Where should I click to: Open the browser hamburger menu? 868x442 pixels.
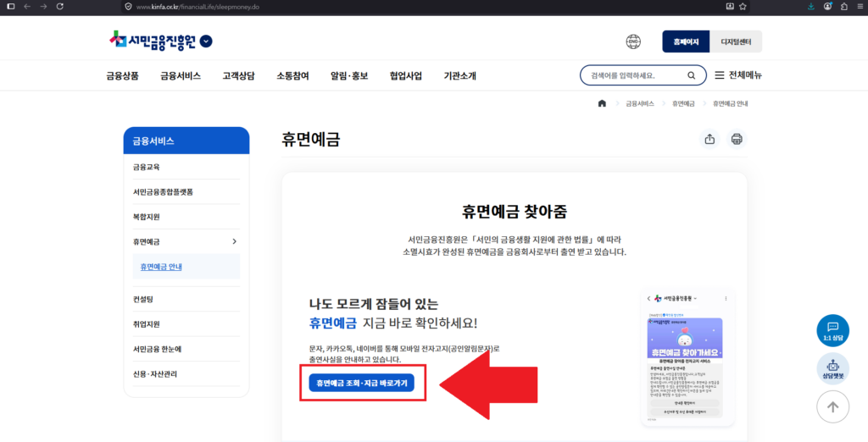[860, 6]
